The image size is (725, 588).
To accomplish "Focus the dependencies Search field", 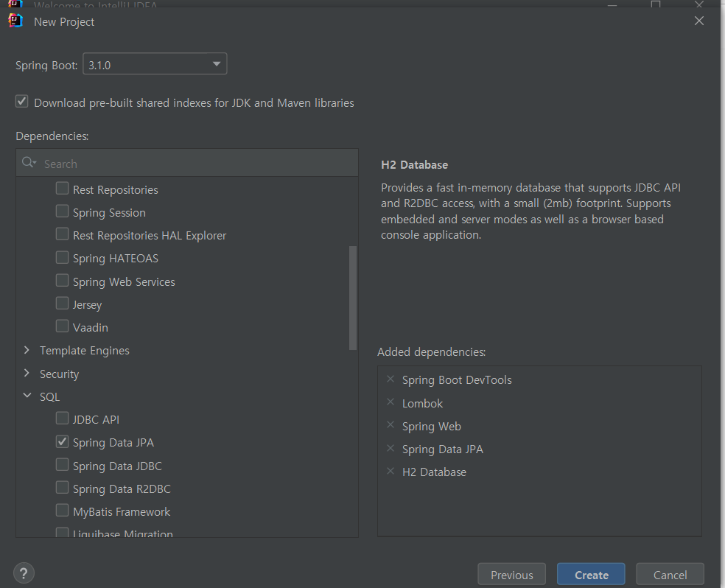I will point(187,163).
